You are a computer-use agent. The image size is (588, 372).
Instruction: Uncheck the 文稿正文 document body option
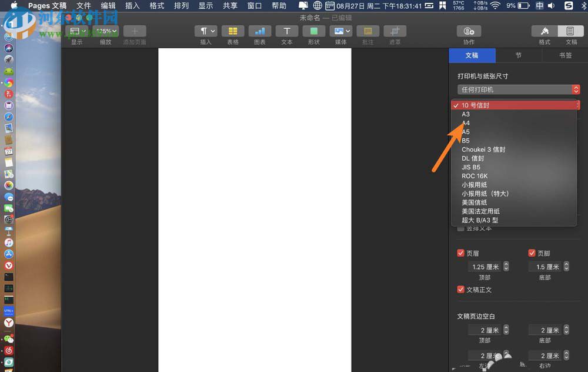(x=460, y=290)
